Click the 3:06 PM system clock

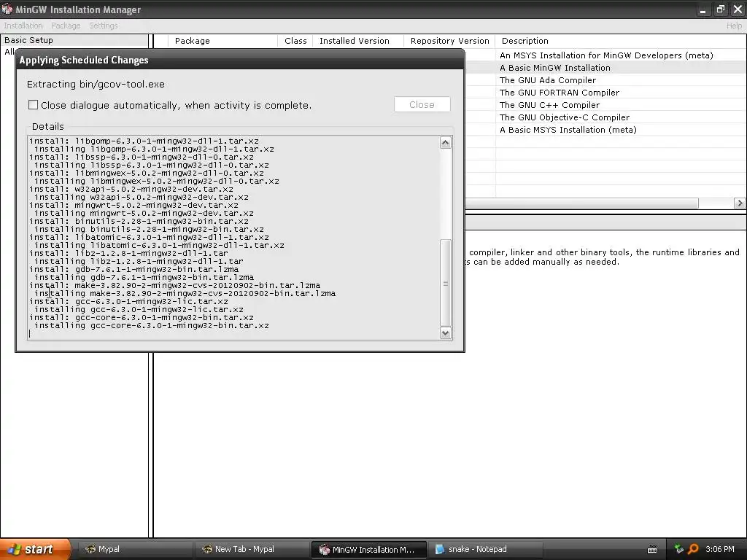click(720, 549)
